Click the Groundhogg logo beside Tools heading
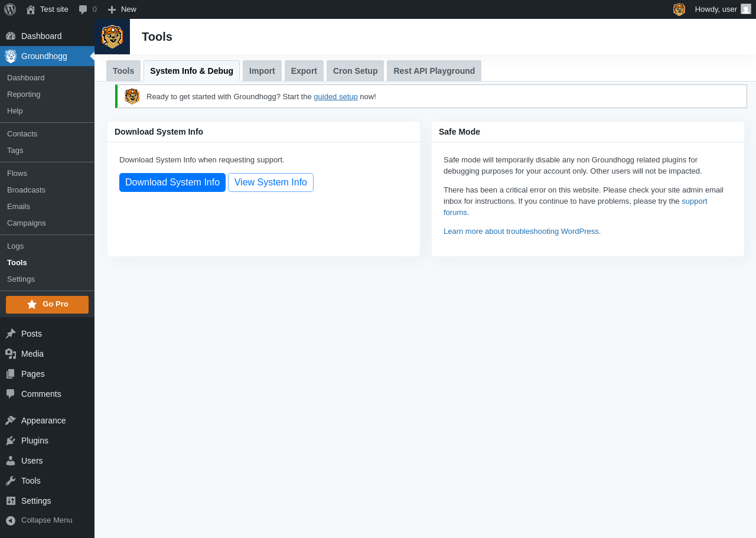The height and width of the screenshot is (538, 756). tap(112, 37)
